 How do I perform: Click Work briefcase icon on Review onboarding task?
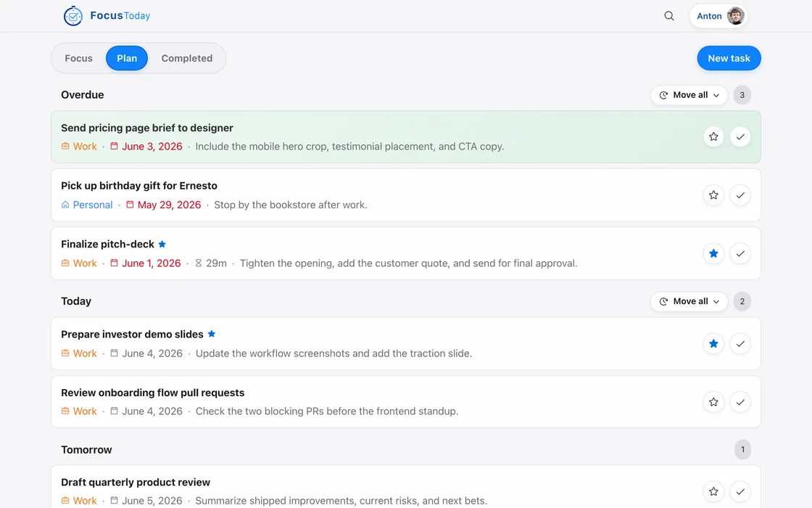(65, 411)
